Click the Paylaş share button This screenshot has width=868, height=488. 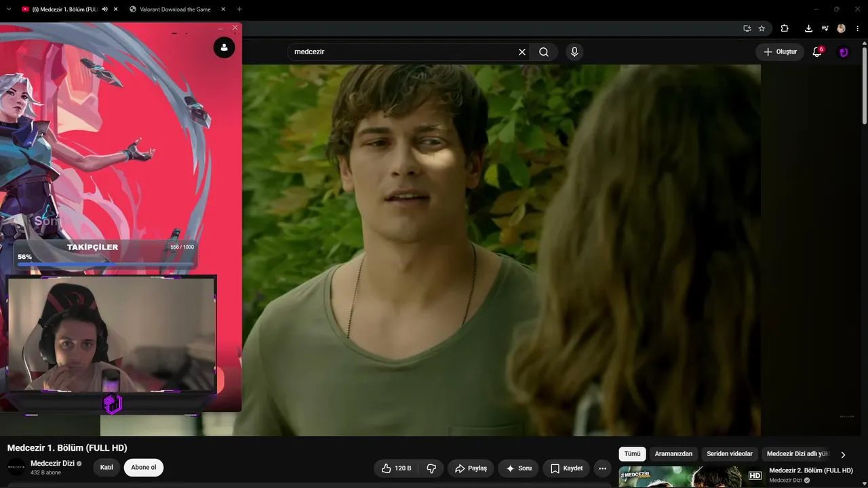(471, 468)
